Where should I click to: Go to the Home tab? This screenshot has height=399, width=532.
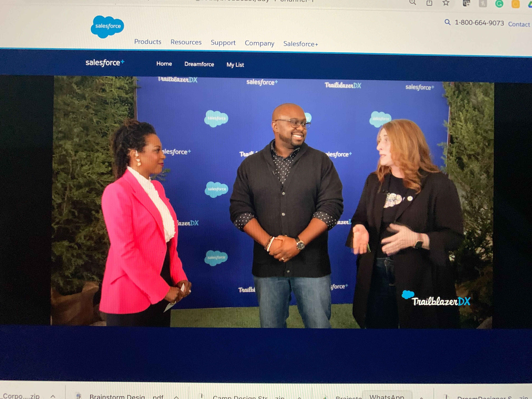point(164,64)
